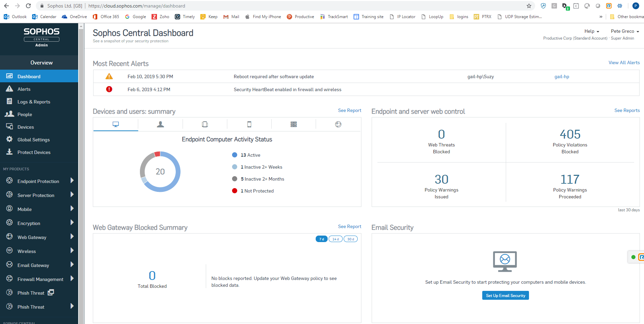Screen dimensions: 644x324
Task: Click the 5 Inactive 2+ Months gray dot
Action: [235, 179]
